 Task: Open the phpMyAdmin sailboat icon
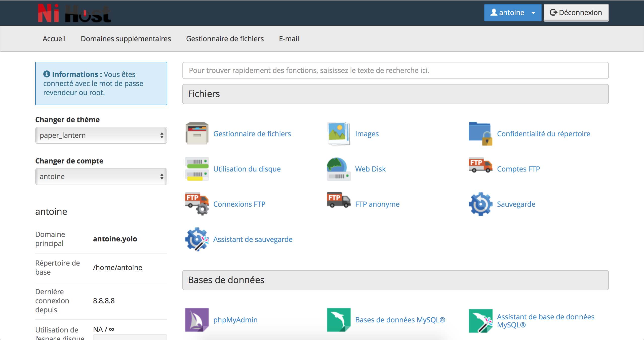(197, 320)
